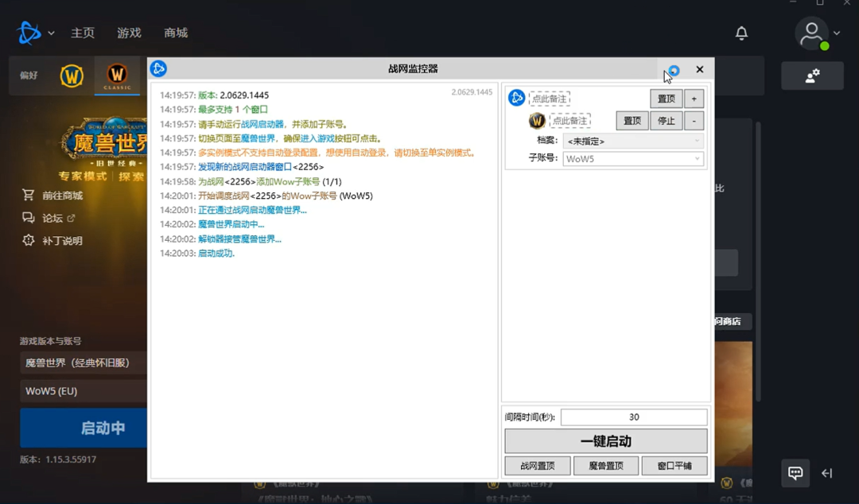Viewport: 859px width, 504px height.
Task: Expand the profile dropdown chevron
Action: tap(837, 33)
